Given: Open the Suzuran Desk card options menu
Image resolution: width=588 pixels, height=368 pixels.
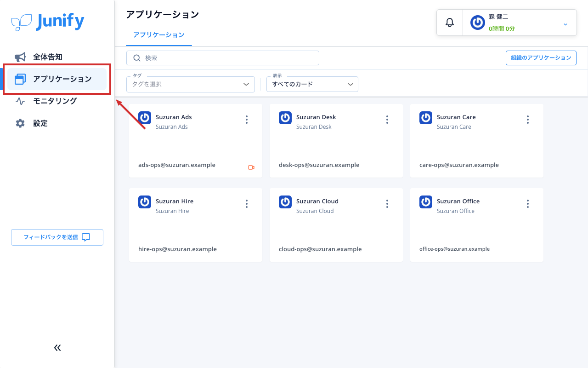Looking at the screenshot, I should [387, 120].
